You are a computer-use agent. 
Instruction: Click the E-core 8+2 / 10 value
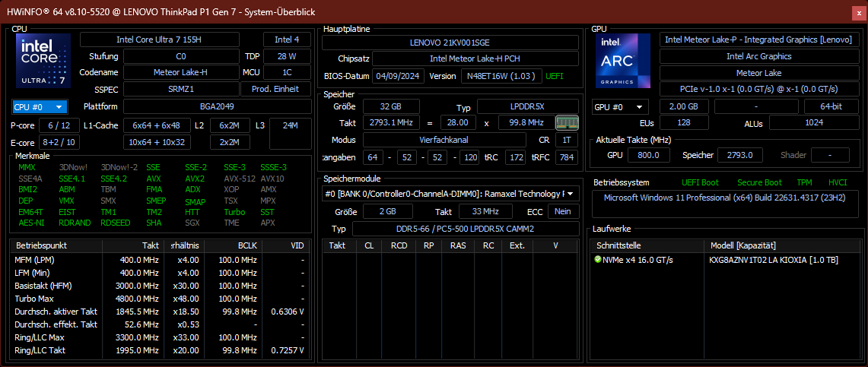(x=59, y=142)
